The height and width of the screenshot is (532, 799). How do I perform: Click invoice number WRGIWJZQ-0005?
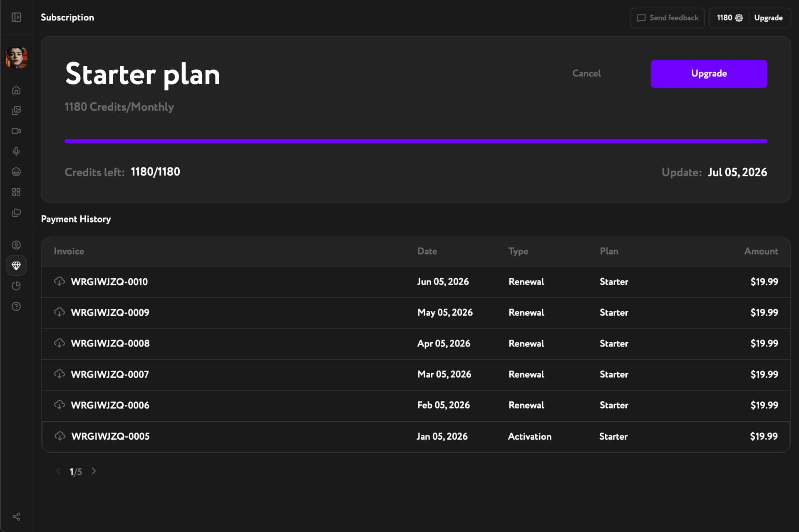point(110,436)
